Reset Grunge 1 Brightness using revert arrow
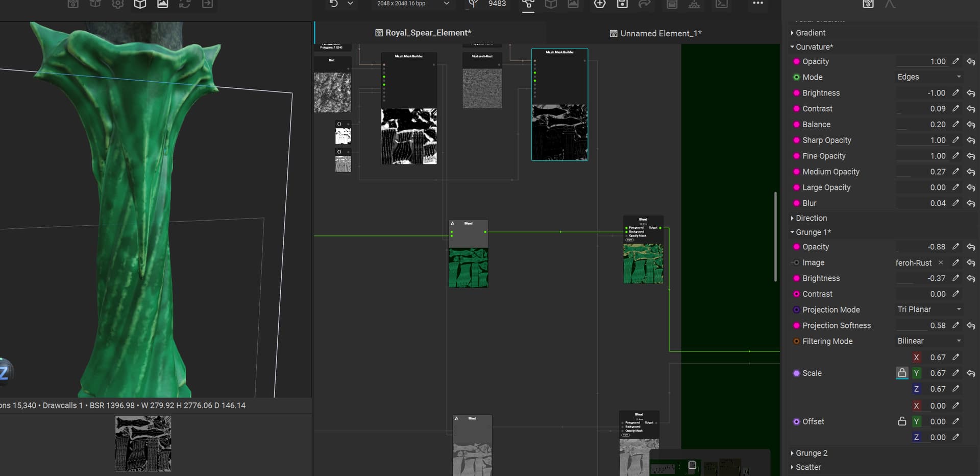The height and width of the screenshot is (476, 980). (970, 278)
